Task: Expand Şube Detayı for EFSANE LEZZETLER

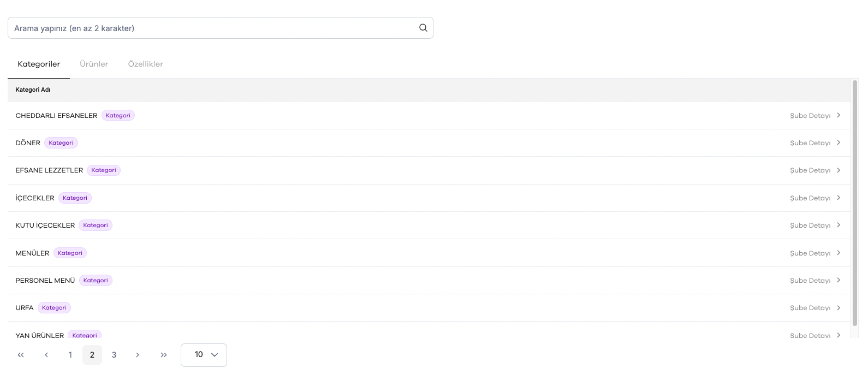Action: (x=810, y=170)
